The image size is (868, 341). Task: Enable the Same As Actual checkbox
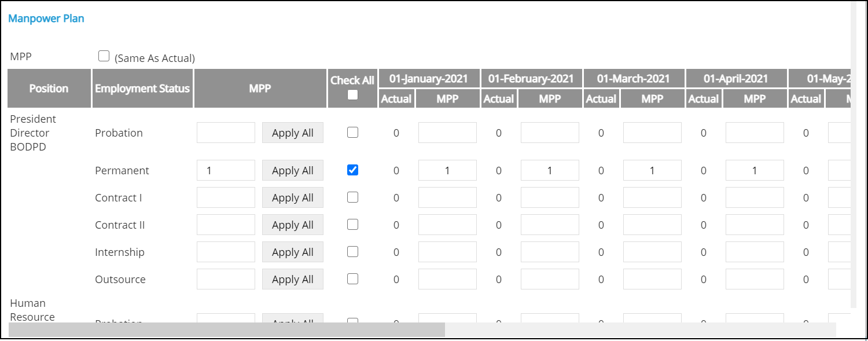(104, 56)
